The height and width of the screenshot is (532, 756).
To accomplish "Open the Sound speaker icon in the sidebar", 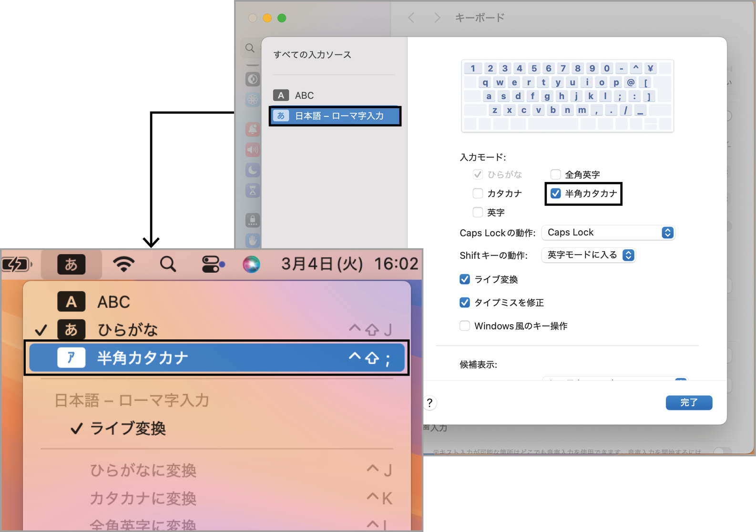I will (253, 150).
